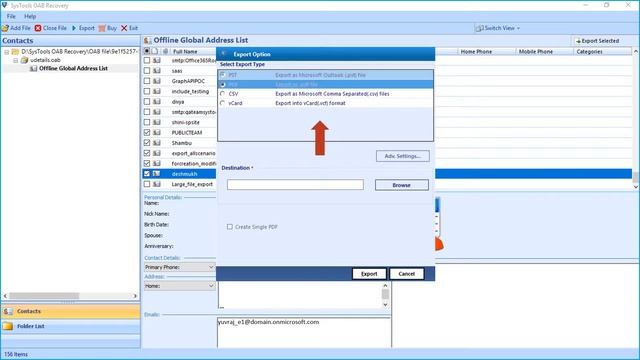The height and width of the screenshot is (360, 640).
Task: Click the notes box scroll down arrow
Action: pyautogui.click(x=385, y=304)
